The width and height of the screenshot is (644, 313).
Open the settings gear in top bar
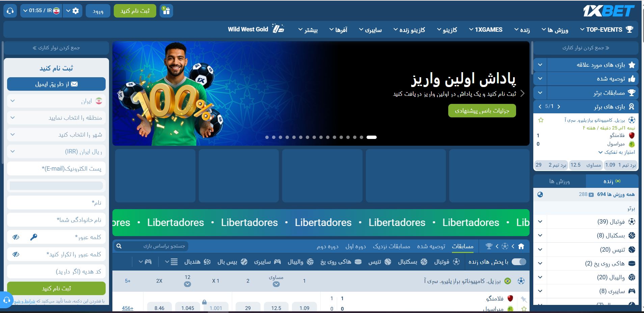(x=76, y=11)
